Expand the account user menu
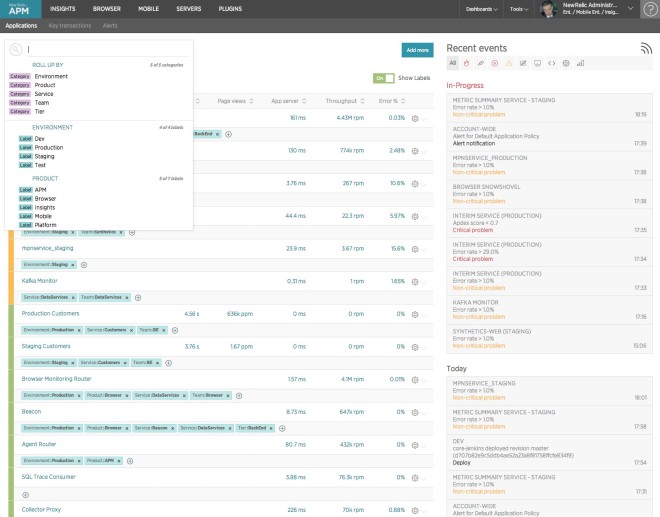 point(630,8)
